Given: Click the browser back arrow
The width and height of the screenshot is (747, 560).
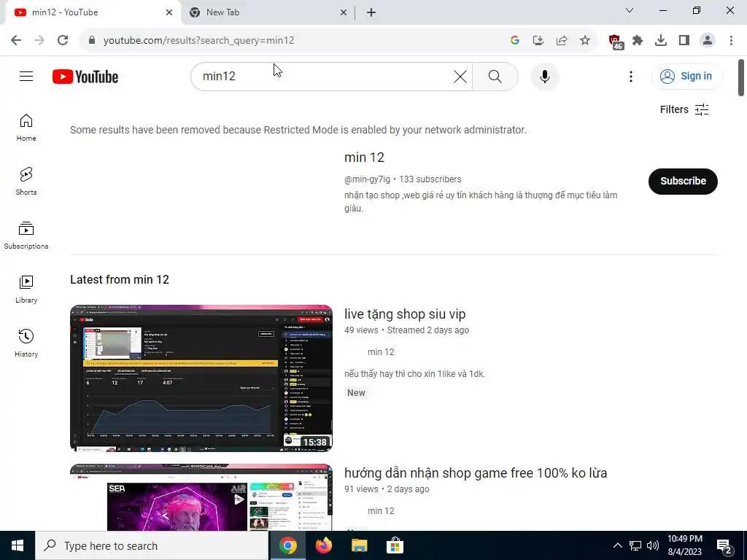Looking at the screenshot, I should (x=16, y=40).
